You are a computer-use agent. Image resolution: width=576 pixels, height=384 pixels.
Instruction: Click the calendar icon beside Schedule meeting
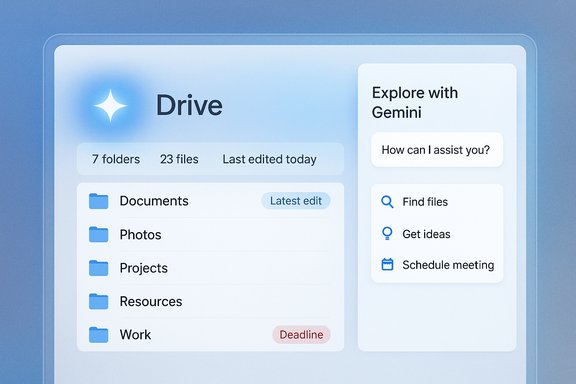[x=387, y=264]
